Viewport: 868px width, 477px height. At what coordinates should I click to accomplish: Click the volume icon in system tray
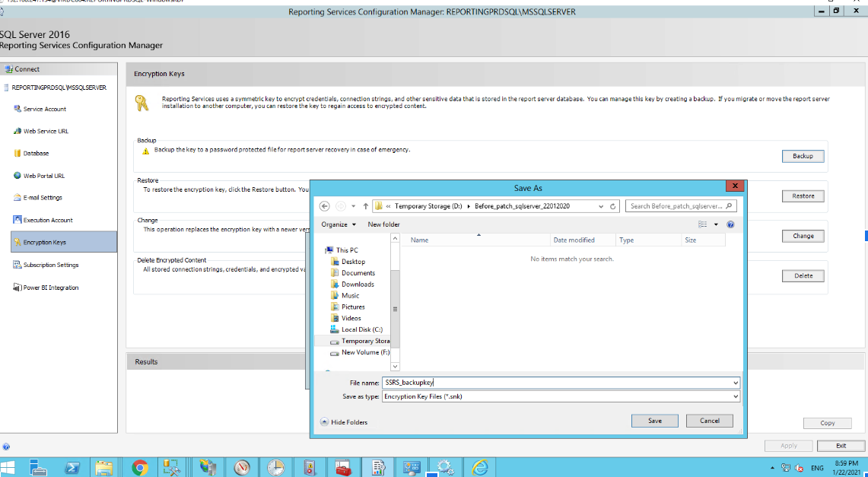pos(799,467)
